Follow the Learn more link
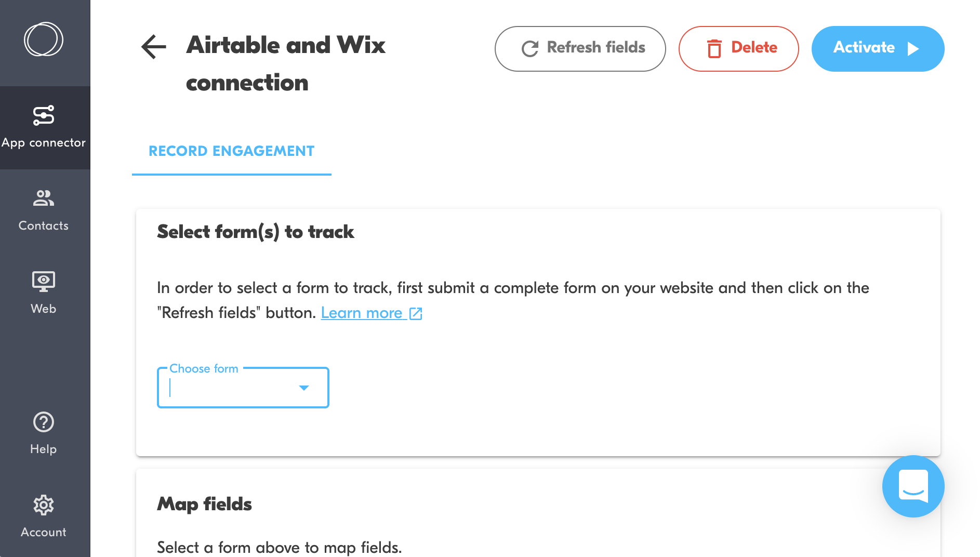The height and width of the screenshot is (557, 980). coord(362,313)
